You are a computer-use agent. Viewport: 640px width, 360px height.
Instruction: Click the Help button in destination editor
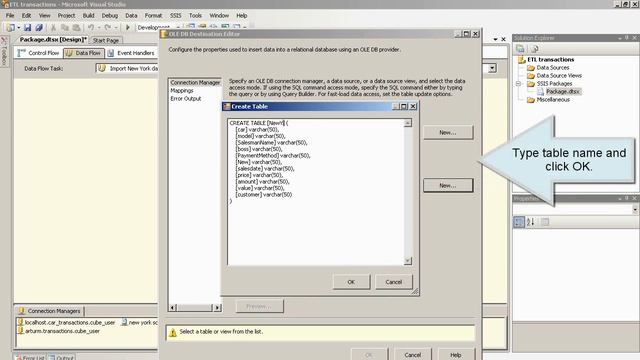click(456, 355)
